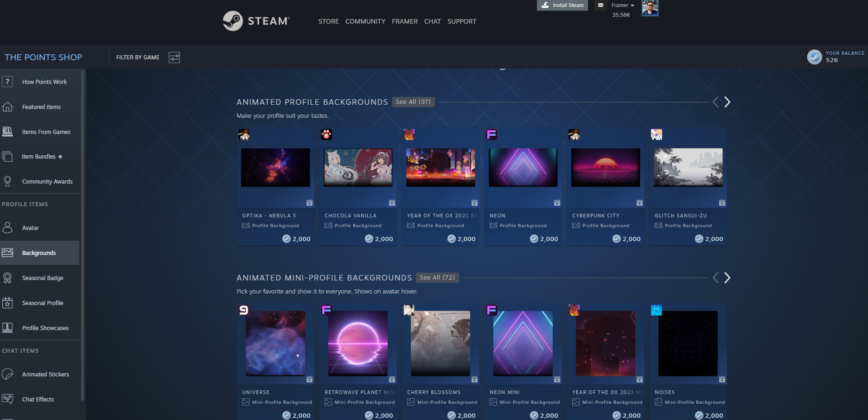Click the game icon on Noises card
This screenshot has height=420, width=868.
(x=657, y=310)
